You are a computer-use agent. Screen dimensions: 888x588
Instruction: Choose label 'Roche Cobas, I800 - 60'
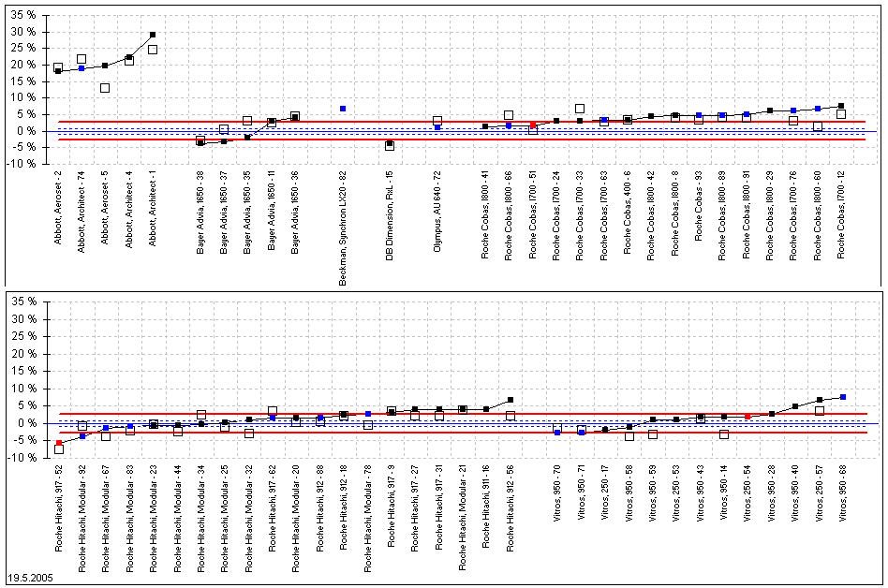(818, 215)
